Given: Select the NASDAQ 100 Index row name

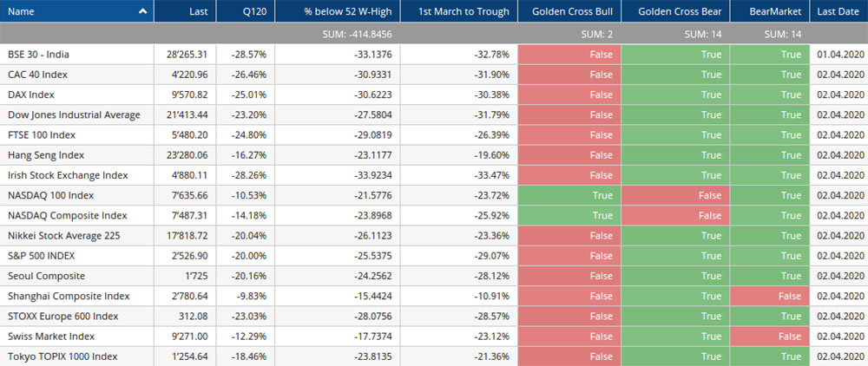Looking at the screenshot, I should [50, 195].
